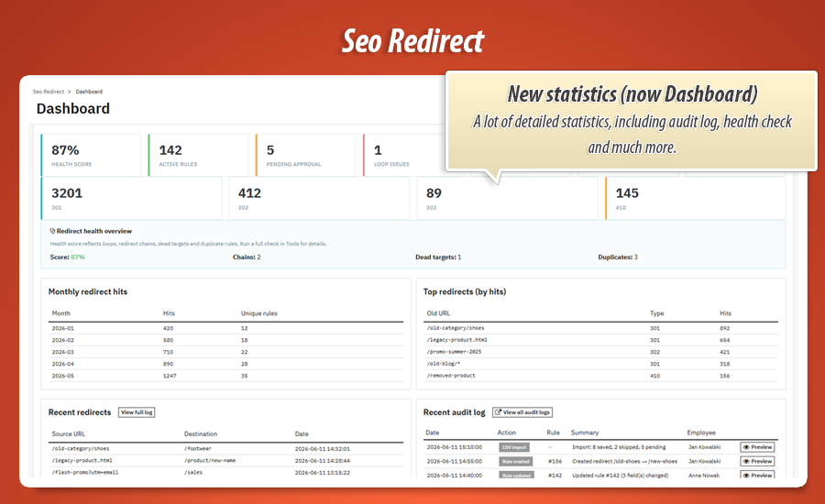
Task: Click the Summary column header in audit log
Action: (585, 433)
